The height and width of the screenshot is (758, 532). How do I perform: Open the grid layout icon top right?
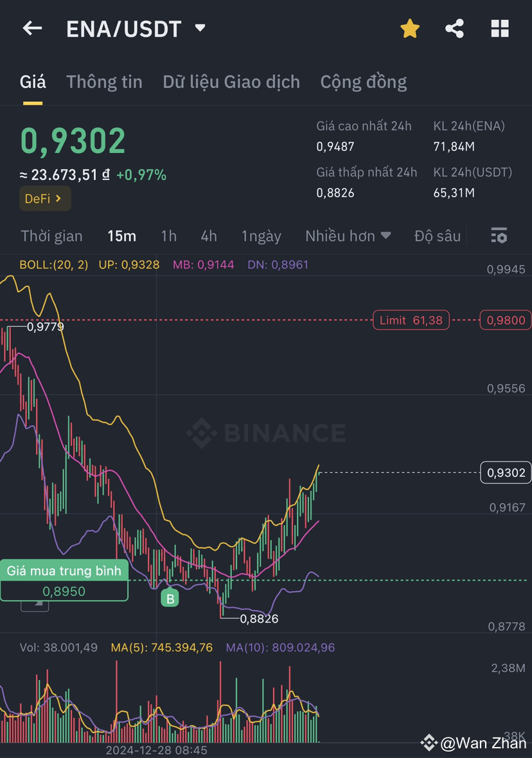tap(499, 28)
